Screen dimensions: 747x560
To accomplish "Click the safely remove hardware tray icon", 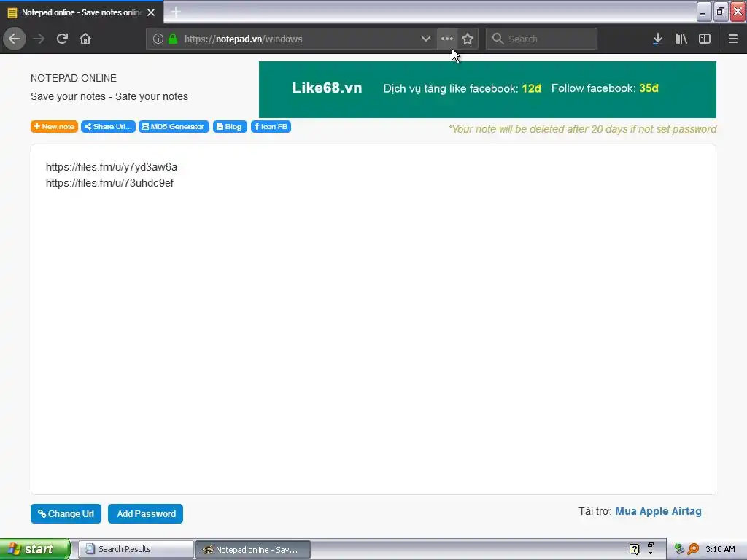I will click(679, 549).
